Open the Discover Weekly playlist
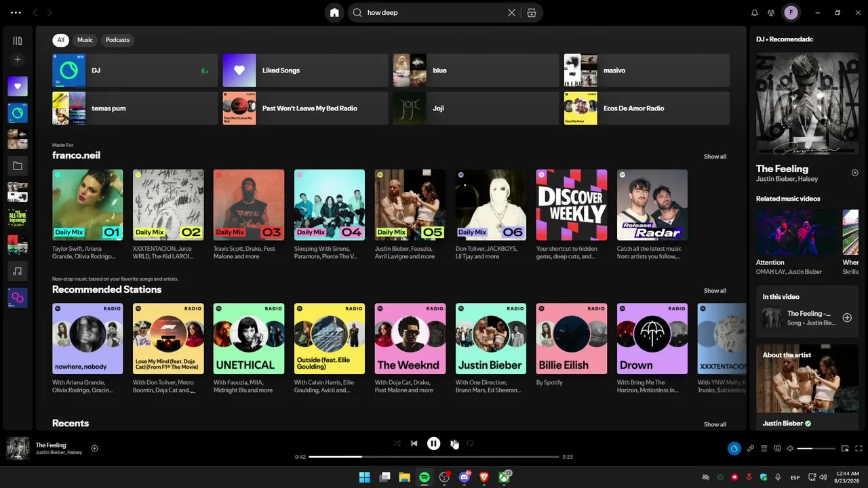The width and height of the screenshot is (868, 488). tap(572, 205)
